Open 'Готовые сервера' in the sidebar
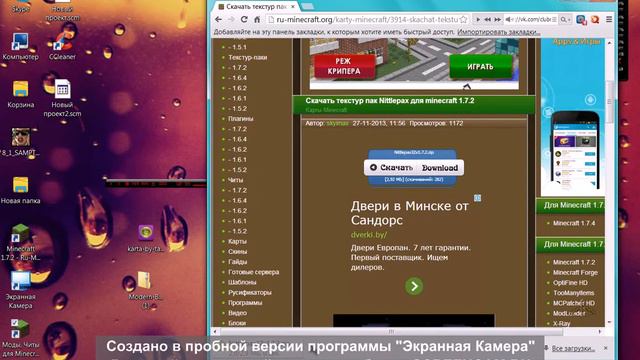 pos(253,272)
